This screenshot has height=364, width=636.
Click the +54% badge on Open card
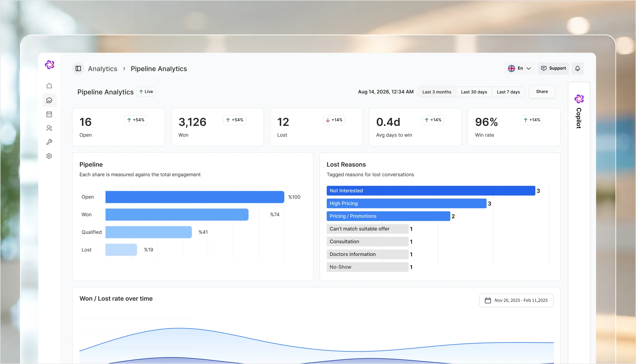[x=136, y=120]
